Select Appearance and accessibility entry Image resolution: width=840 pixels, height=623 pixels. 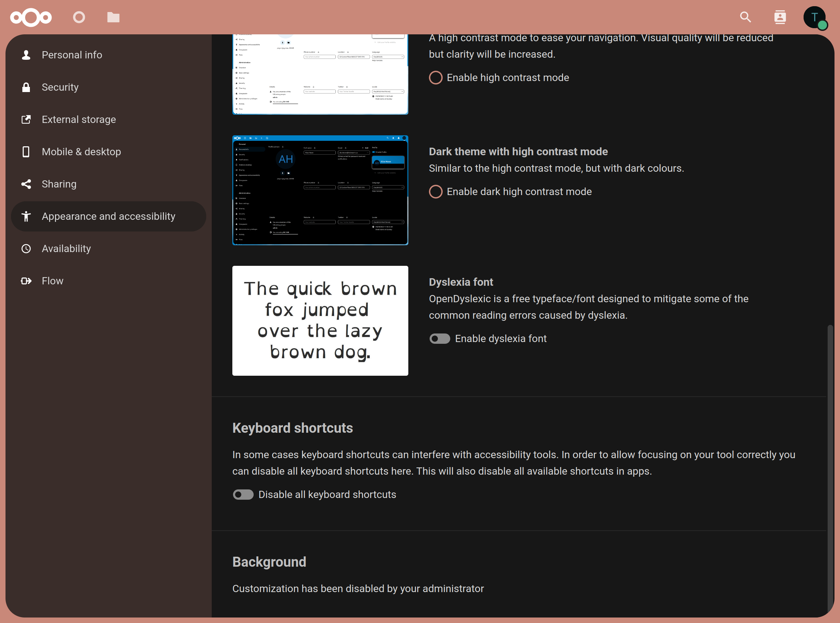click(108, 216)
